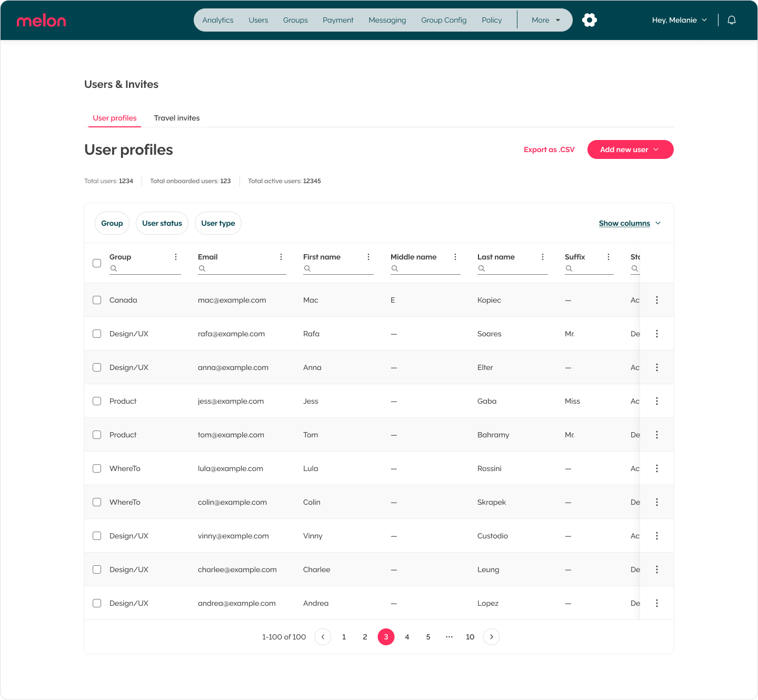This screenshot has height=700, width=758.
Task: Click the melon logo
Action: coord(42,21)
